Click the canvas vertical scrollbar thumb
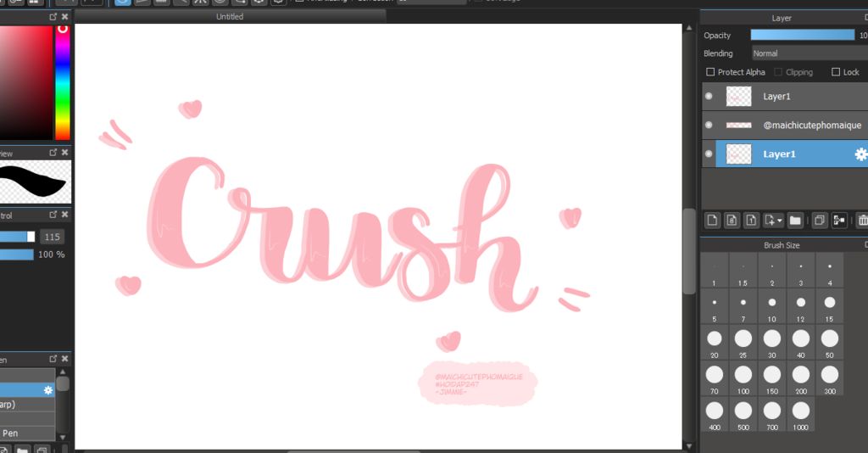 point(689,251)
